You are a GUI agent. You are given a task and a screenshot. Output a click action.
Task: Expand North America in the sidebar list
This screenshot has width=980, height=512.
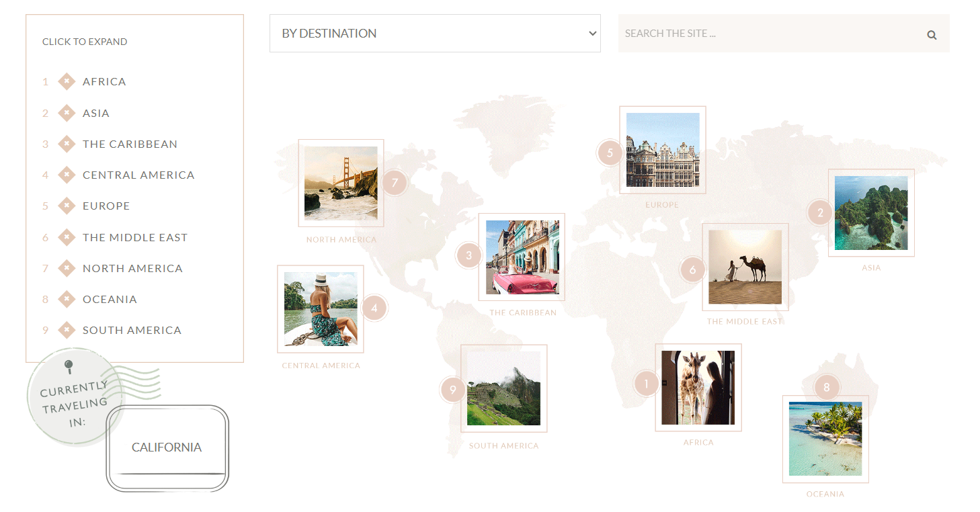[x=132, y=268]
